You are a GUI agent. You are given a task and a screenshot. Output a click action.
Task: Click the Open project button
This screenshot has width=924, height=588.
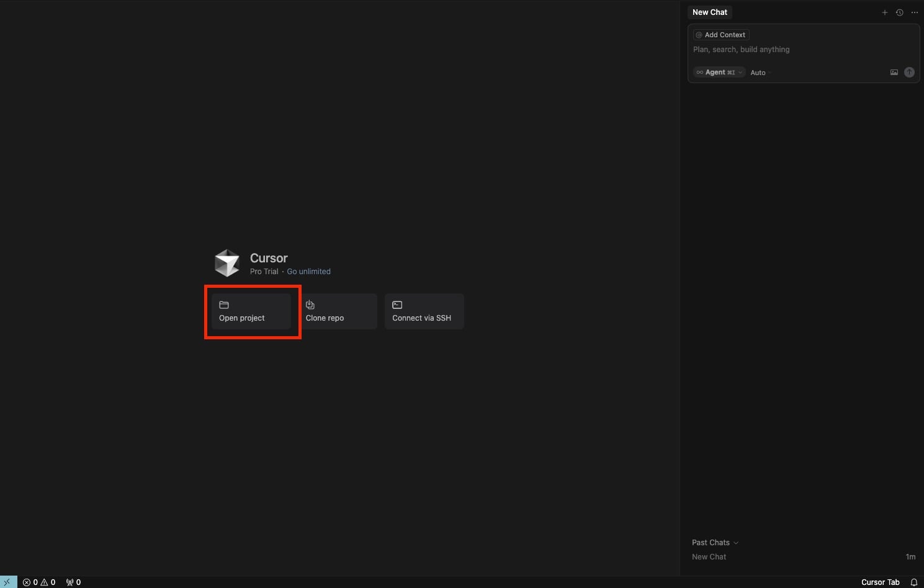point(251,311)
